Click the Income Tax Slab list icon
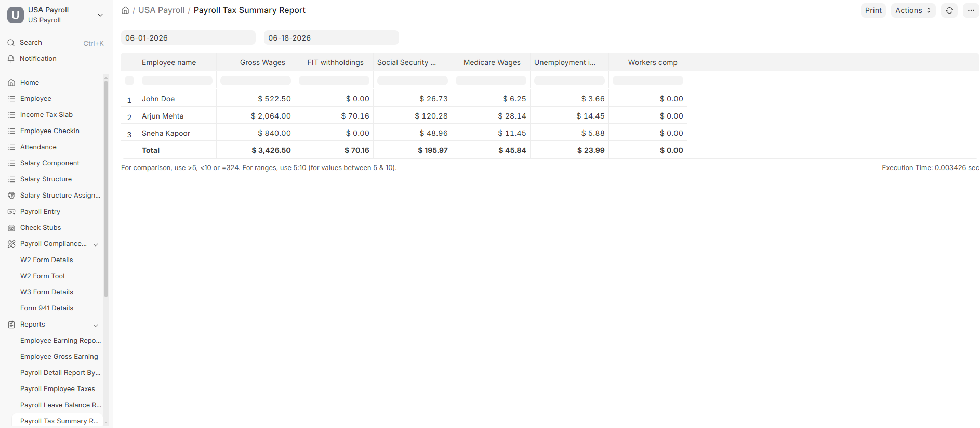 coord(11,115)
